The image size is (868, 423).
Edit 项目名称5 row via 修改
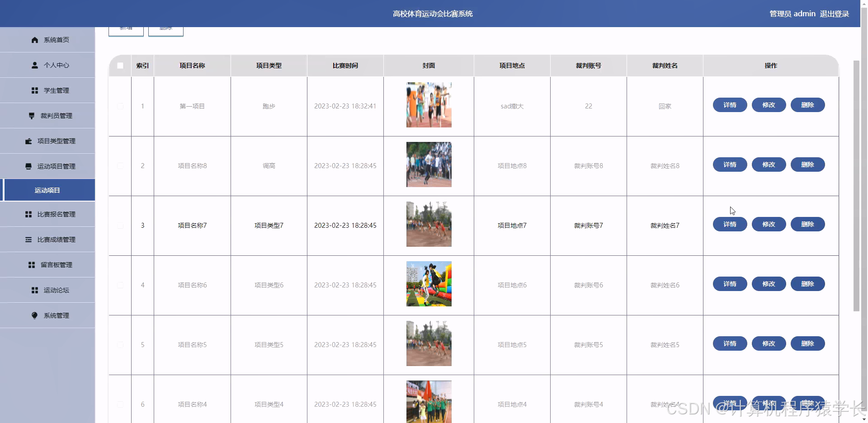coord(769,343)
